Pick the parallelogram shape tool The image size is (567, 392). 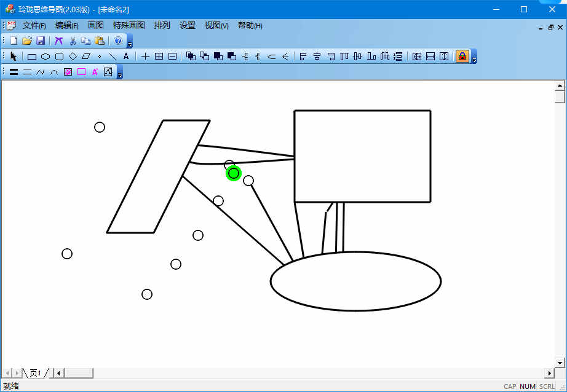86,57
